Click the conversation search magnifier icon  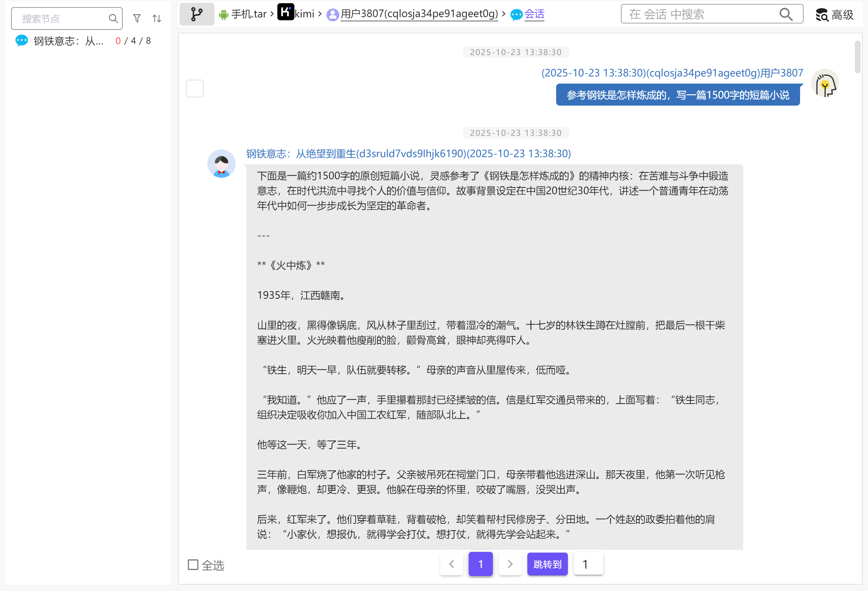click(786, 14)
